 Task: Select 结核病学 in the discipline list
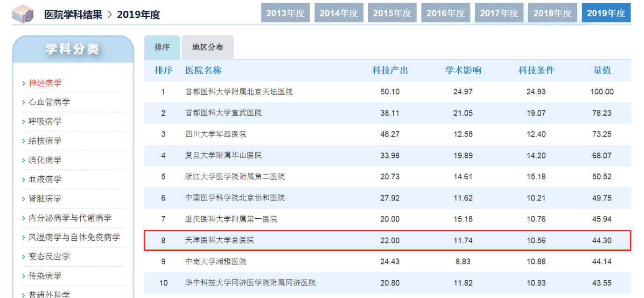[x=45, y=141]
